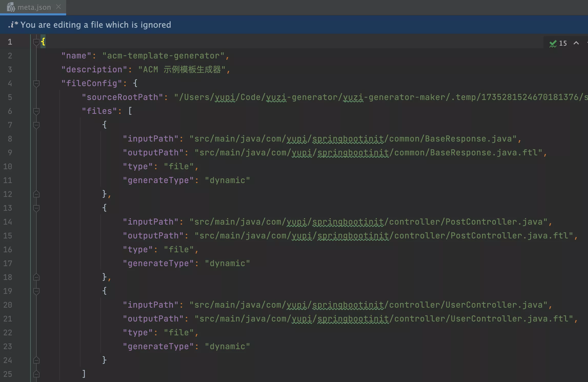588x382 pixels.
Task: Click UserController.java inputPath value on line 20
Action: pos(368,305)
